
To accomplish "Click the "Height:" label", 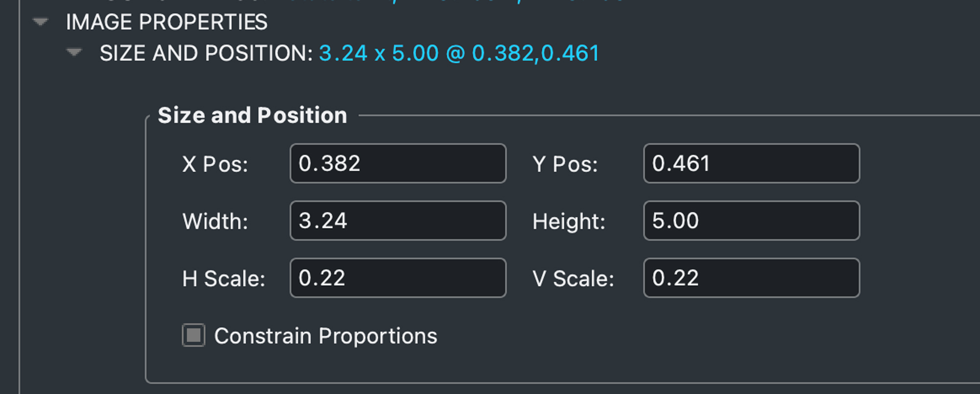I will [569, 222].
